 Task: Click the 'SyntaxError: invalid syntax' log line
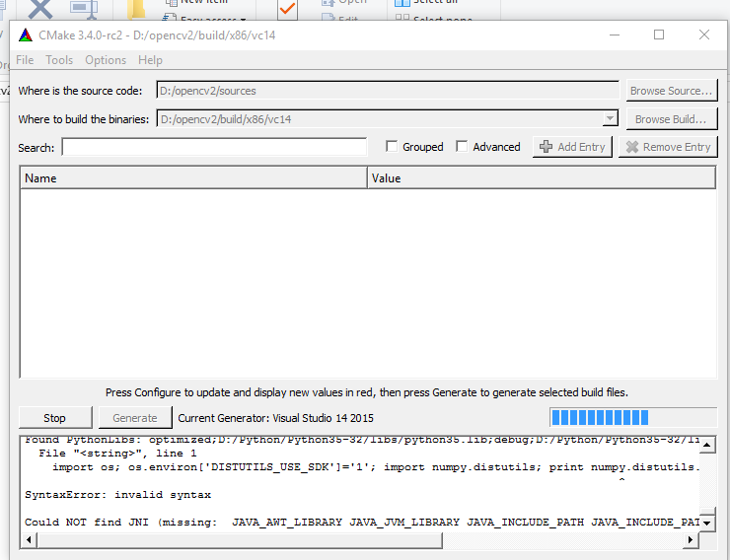pyautogui.click(x=118, y=494)
